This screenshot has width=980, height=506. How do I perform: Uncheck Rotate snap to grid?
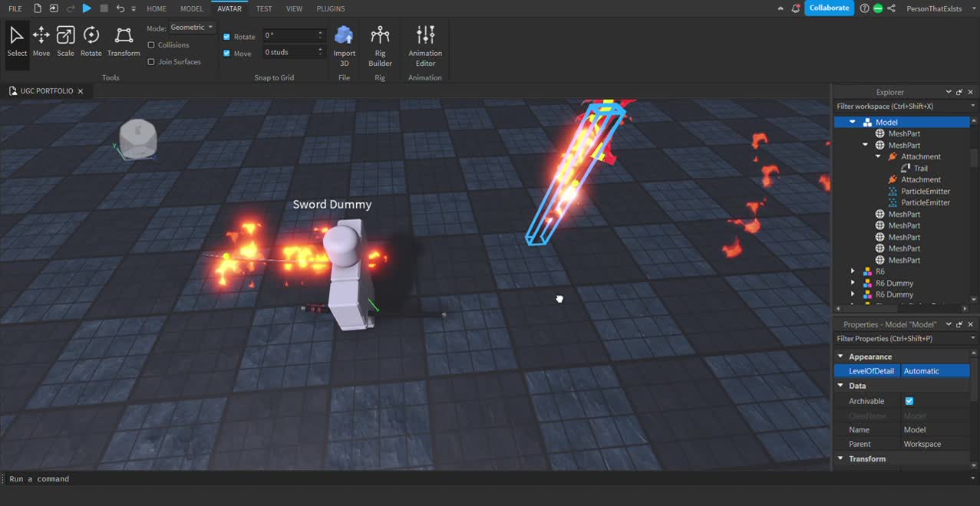click(226, 36)
